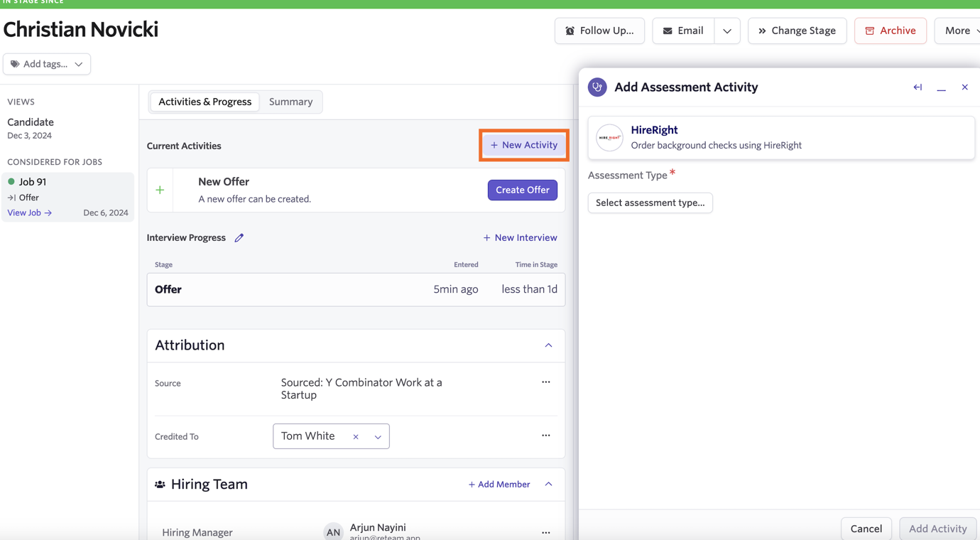Image resolution: width=980 pixels, height=540 pixels.
Task: Collapse the Attribution section
Action: pyautogui.click(x=548, y=345)
